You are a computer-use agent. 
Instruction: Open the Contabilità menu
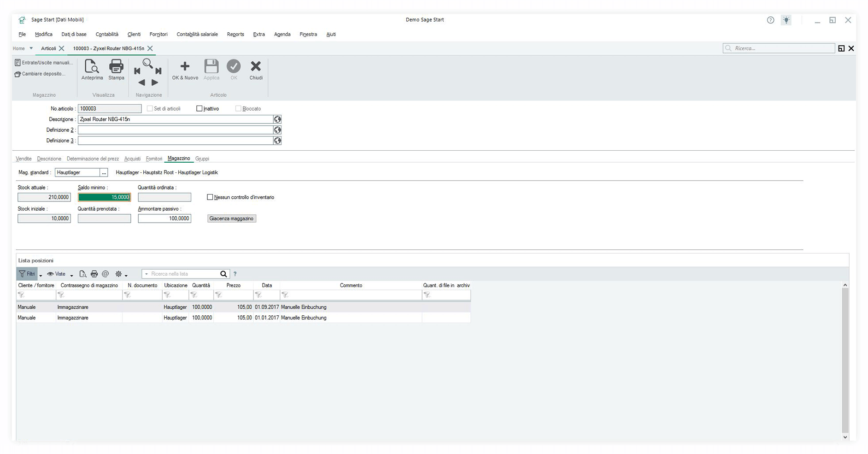(x=107, y=35)
